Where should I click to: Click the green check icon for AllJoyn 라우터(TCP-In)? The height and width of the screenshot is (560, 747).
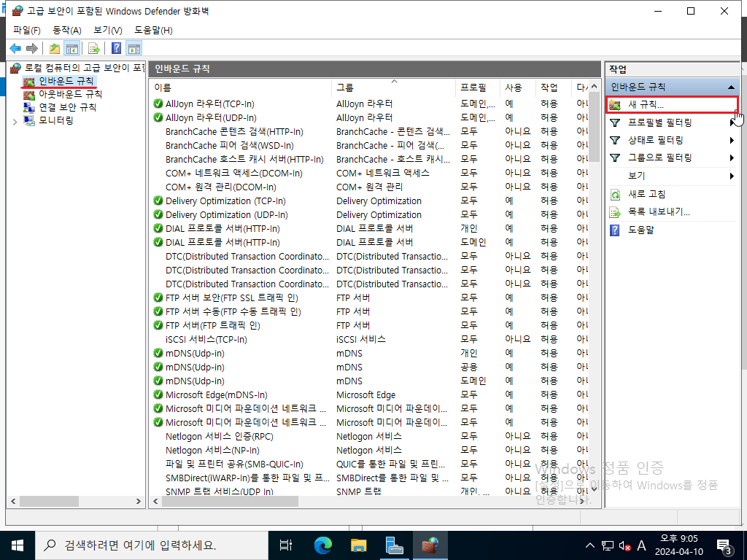(158, 104)
